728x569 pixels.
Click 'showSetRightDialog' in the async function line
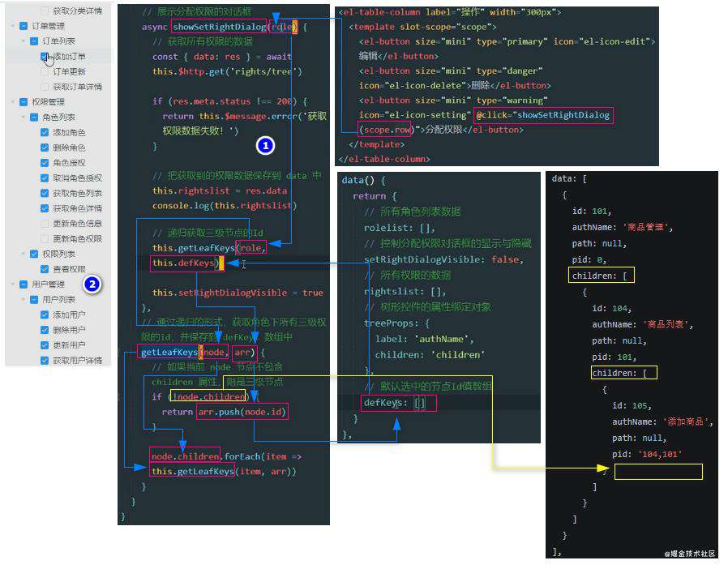click(219, 27)
